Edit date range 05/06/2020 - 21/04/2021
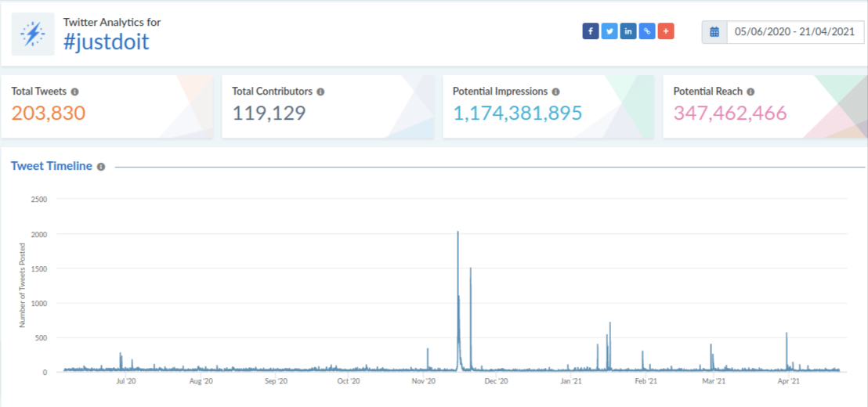The width and height of the screenshot is (868, 407). coord(795,32)
